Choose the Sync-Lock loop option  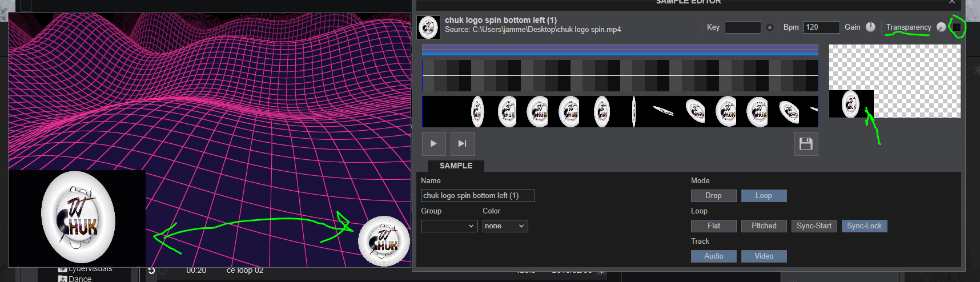click(864, 226)
